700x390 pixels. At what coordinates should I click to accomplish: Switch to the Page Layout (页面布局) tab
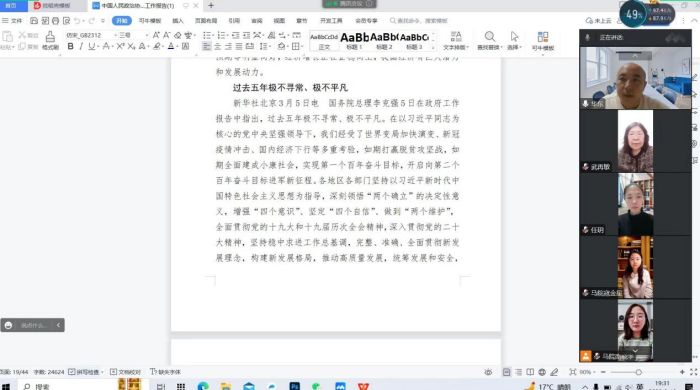(206, 21)
